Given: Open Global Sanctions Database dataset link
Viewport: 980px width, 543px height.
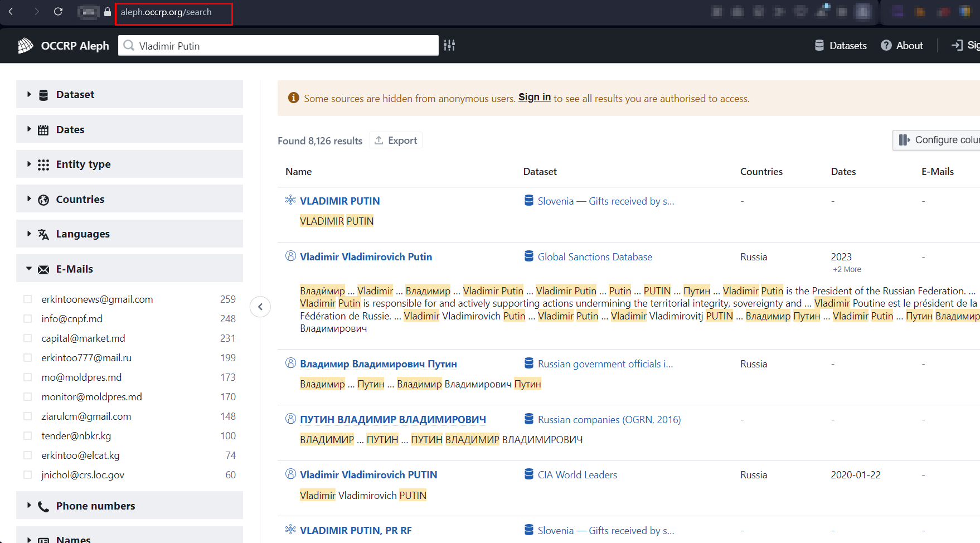Looking at the screenshot, I should click(x=595, y=257).
